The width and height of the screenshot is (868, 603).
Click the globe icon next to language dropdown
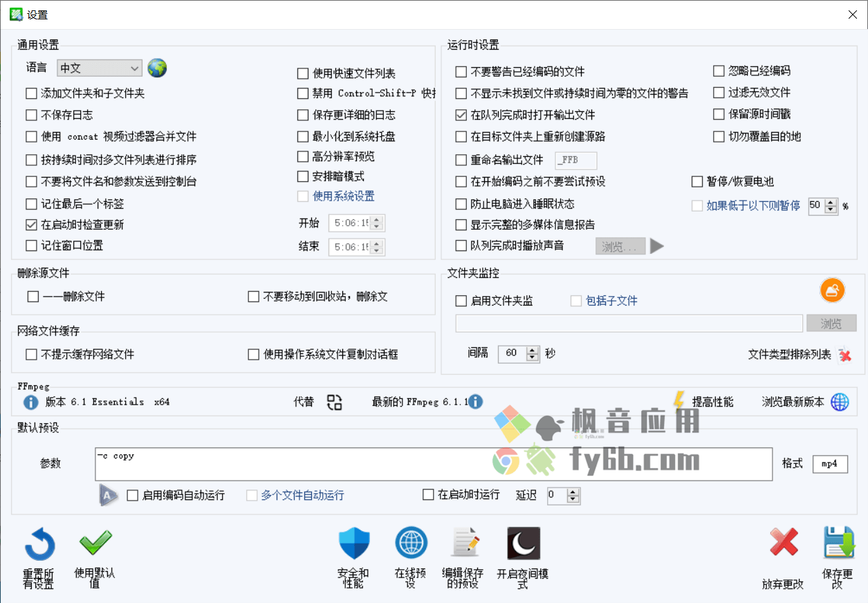[x=158, y=68]
